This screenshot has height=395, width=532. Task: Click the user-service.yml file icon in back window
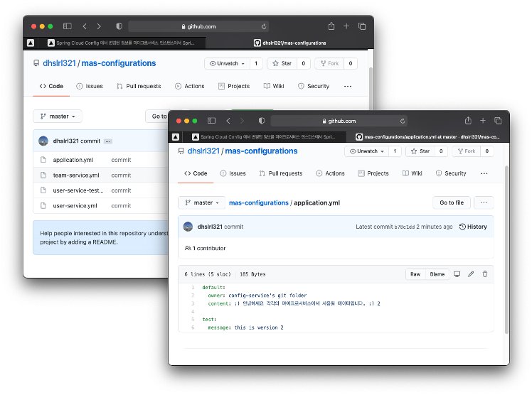point(43,205)
